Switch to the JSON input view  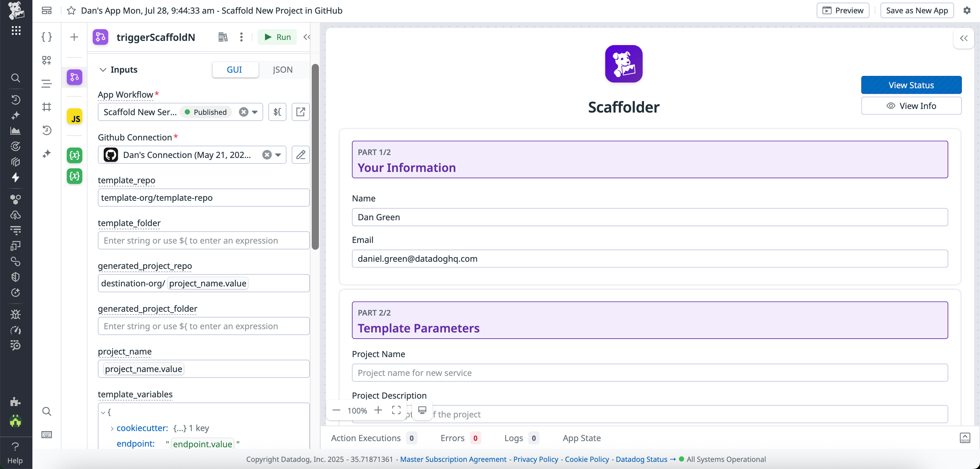282,70
